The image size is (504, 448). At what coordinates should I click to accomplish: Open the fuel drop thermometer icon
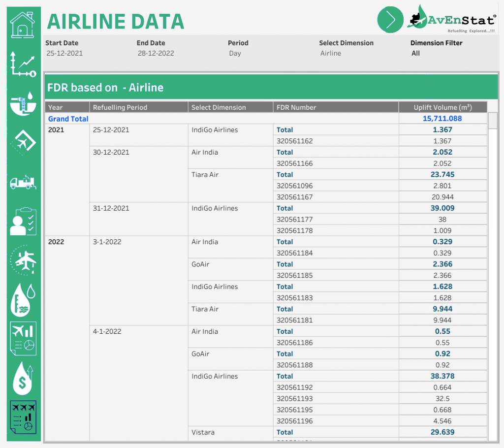click(23, 299)
